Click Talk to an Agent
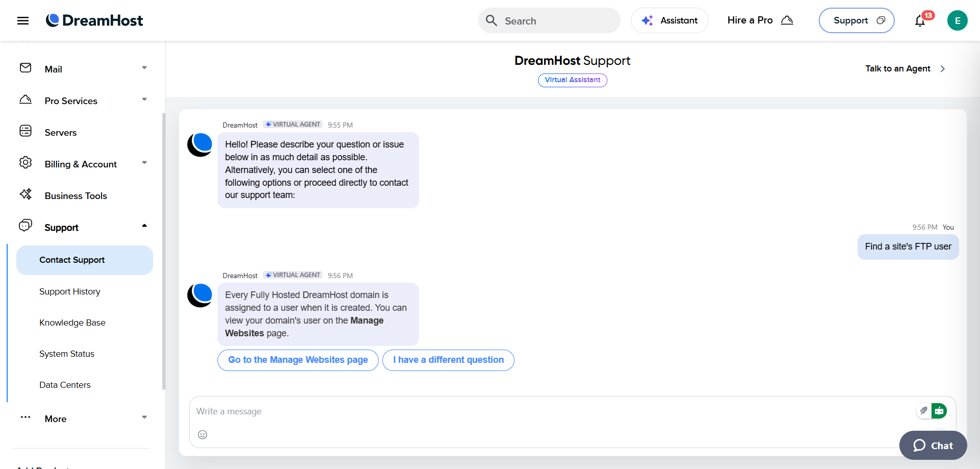Screen dimensions: 980x469 click(x=898, y=69)
